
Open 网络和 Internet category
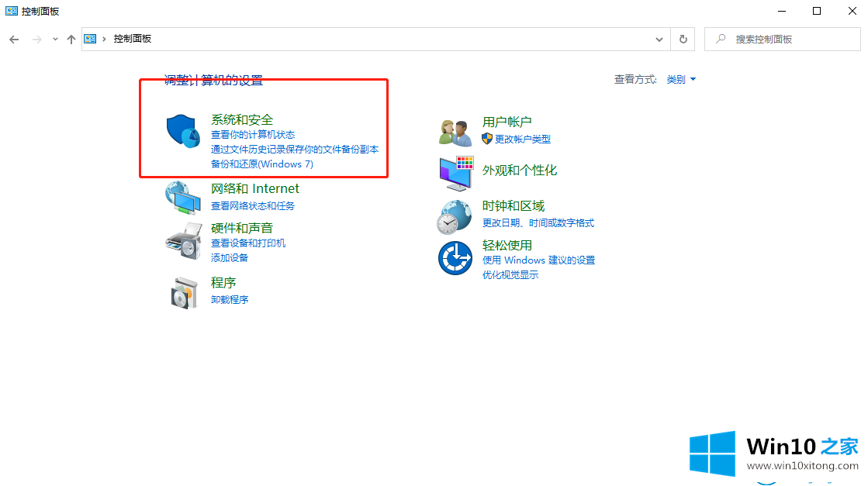254,188
